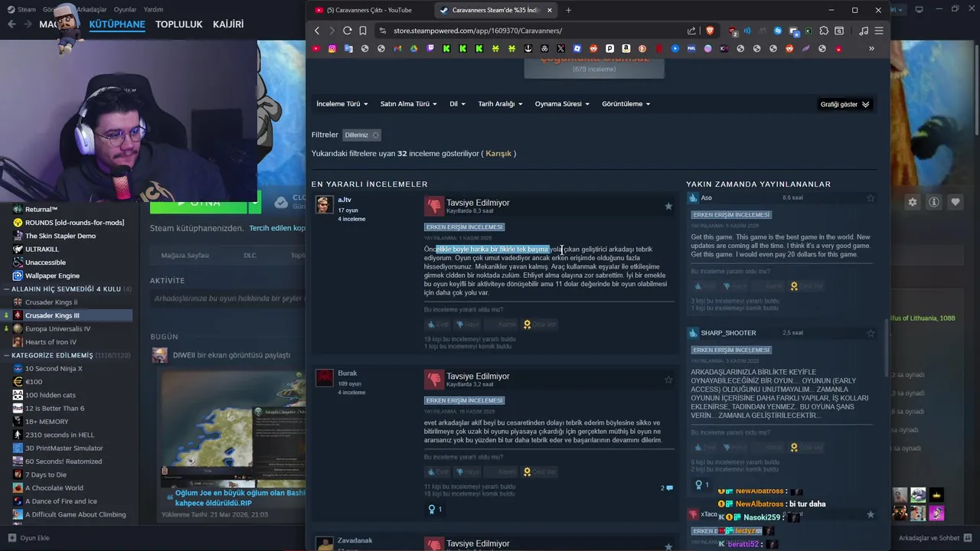The height and width of the screenshot is (551, 980).
Task: Open Satın Alma Türü dropdown
Action: coord(409,104)
